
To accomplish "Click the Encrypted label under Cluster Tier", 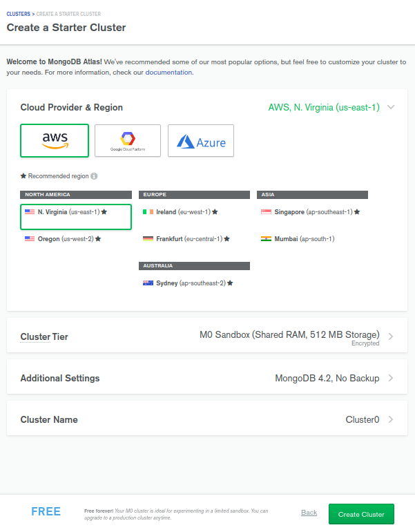I will [x=365, y=343].
